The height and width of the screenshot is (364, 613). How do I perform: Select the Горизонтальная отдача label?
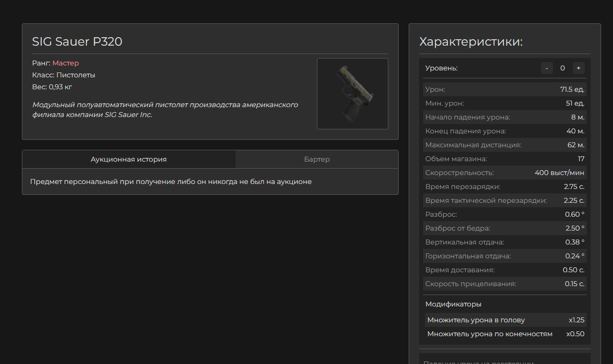coord(468,256)
